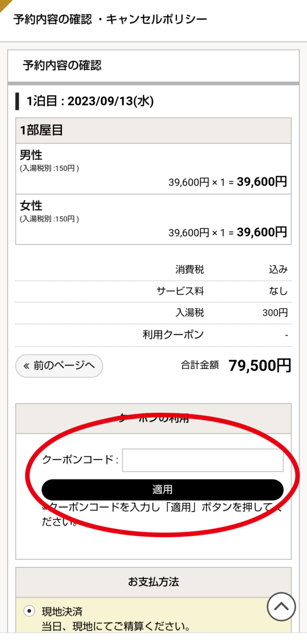307x644 pixels.
Task: Tap the scroll-to-top arrow circle icon
Action: click(281, 607)
